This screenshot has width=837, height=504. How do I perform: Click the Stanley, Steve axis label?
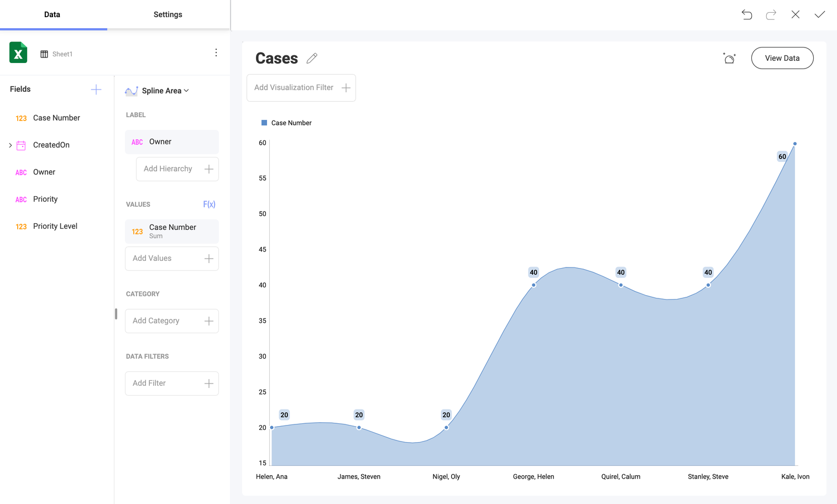coord(708,476)
